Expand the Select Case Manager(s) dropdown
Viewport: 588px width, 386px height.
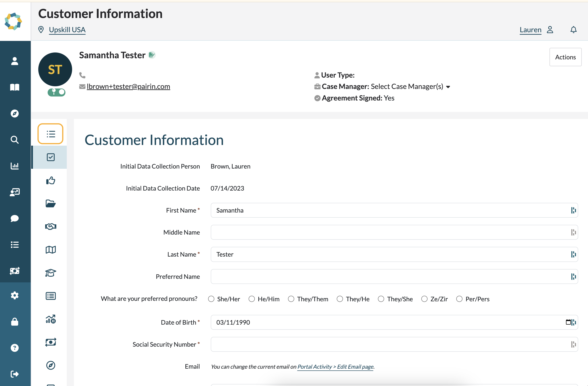pos(410,86)
